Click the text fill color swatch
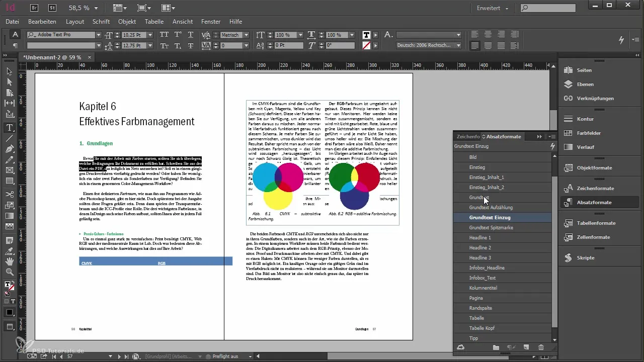 pos(367,35)
